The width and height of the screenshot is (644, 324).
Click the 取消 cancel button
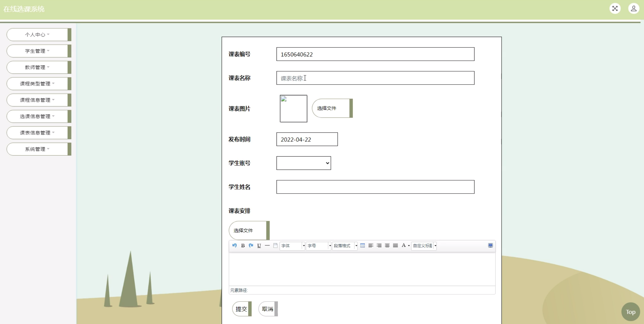tap(267, 309)
